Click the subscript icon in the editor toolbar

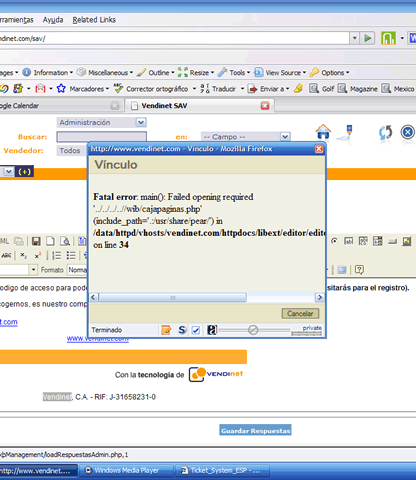point(23,256)
